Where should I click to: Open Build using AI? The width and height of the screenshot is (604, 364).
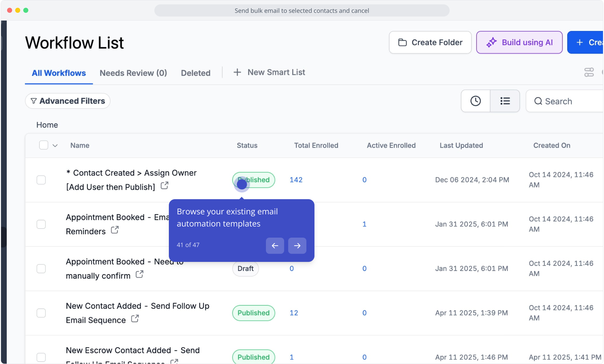519,42
